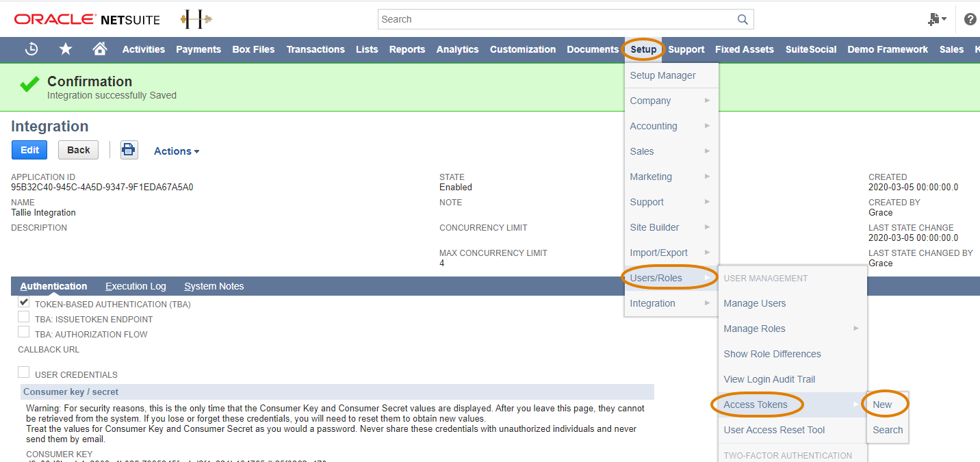The height and width of the screenshot is (462, 980).
Task: Open the Lists menu
Action: click(367, 49)
